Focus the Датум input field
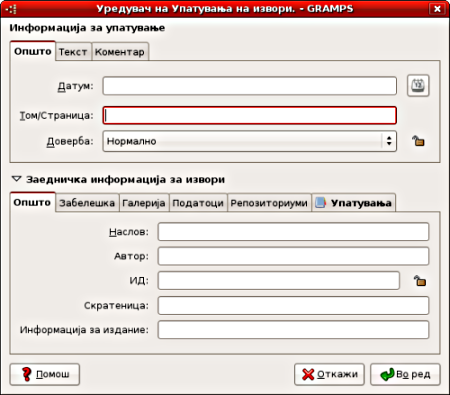The image size is (450, 395). [x=250, y=86]
